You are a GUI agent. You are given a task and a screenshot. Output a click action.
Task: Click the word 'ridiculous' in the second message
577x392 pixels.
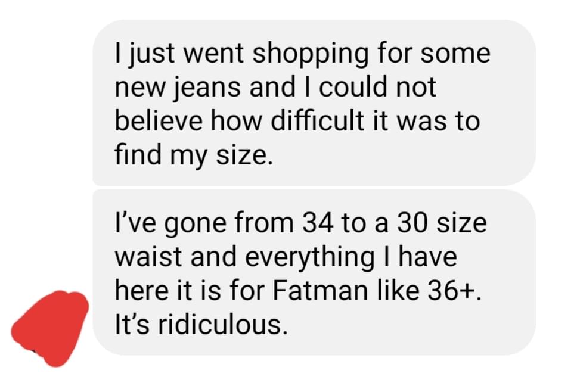220,325
